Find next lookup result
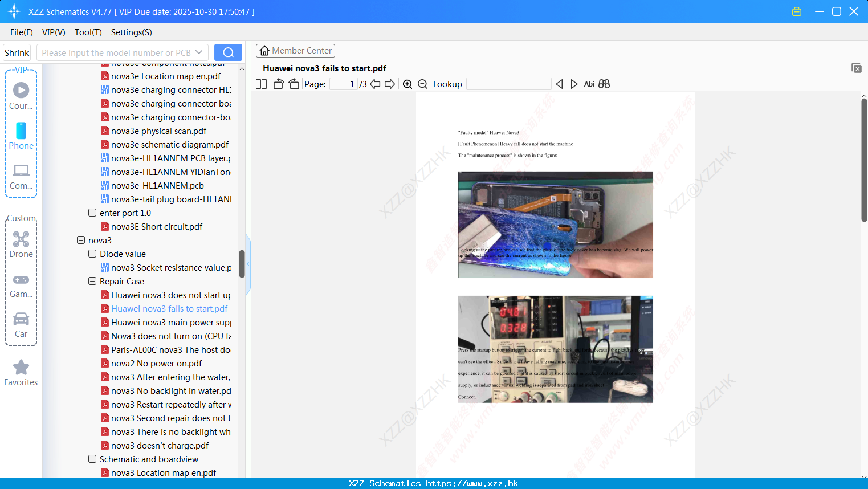Viewport: 868px width, 489px height. point(574,84)
